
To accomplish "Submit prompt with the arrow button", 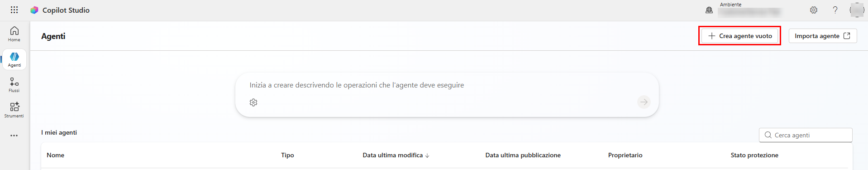I will coord(644,102).
